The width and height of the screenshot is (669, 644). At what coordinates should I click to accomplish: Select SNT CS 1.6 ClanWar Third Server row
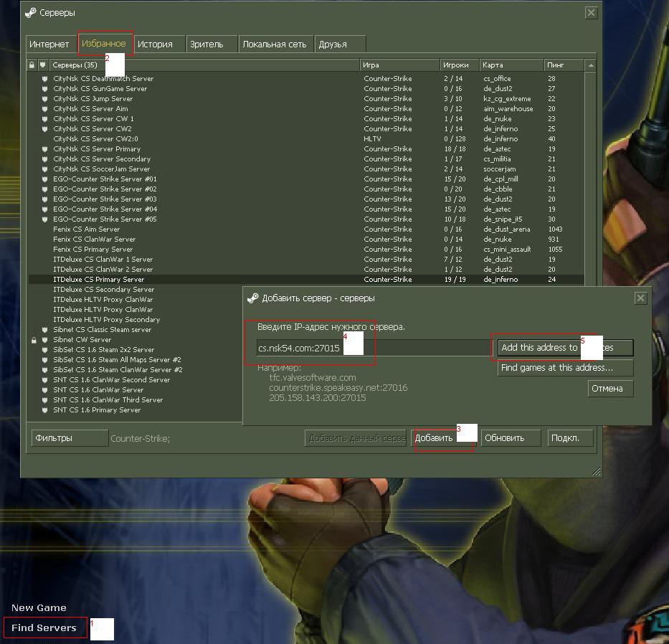pos(136,400)
